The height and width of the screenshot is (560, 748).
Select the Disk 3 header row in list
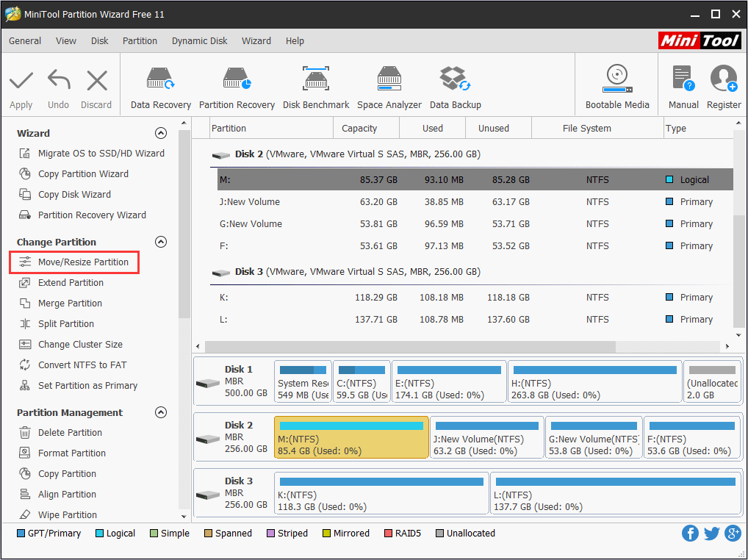pos(471,272)
